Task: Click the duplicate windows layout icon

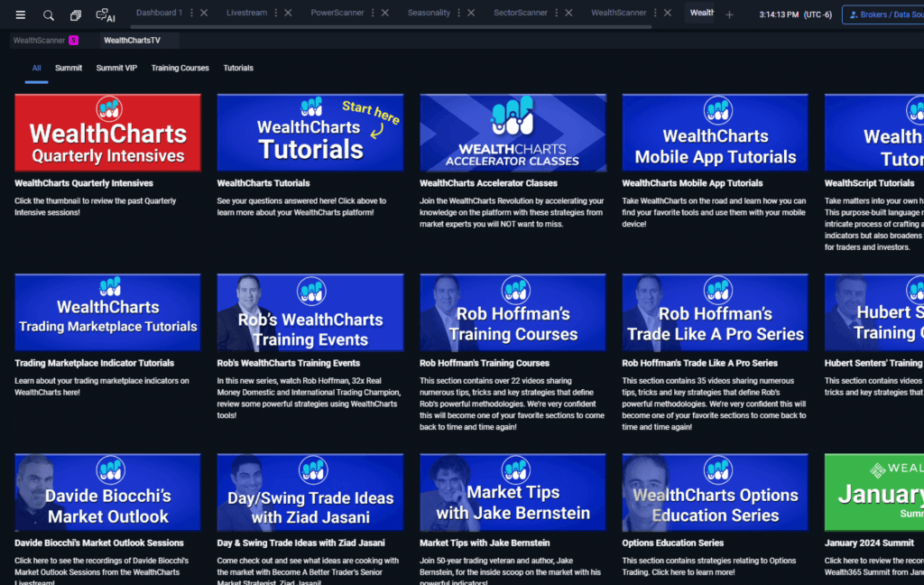Action: click(x=76, y=15)
